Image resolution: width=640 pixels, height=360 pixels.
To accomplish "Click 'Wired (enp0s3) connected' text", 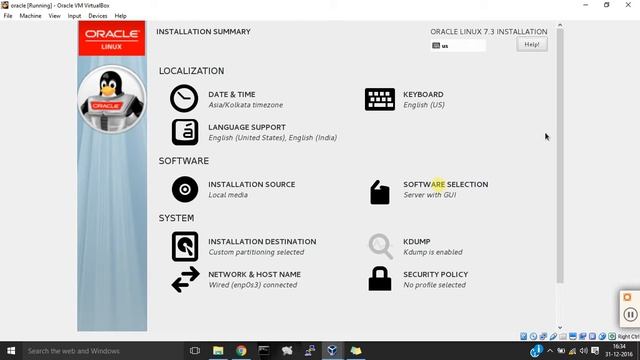I will [253, 285].
